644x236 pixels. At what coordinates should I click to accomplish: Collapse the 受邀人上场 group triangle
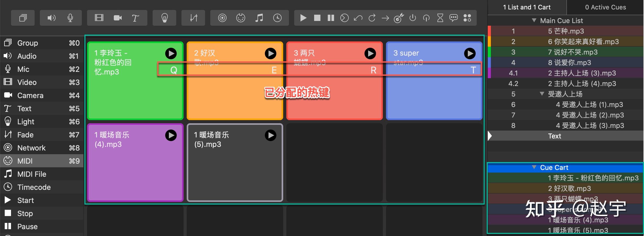pos(542,94)
